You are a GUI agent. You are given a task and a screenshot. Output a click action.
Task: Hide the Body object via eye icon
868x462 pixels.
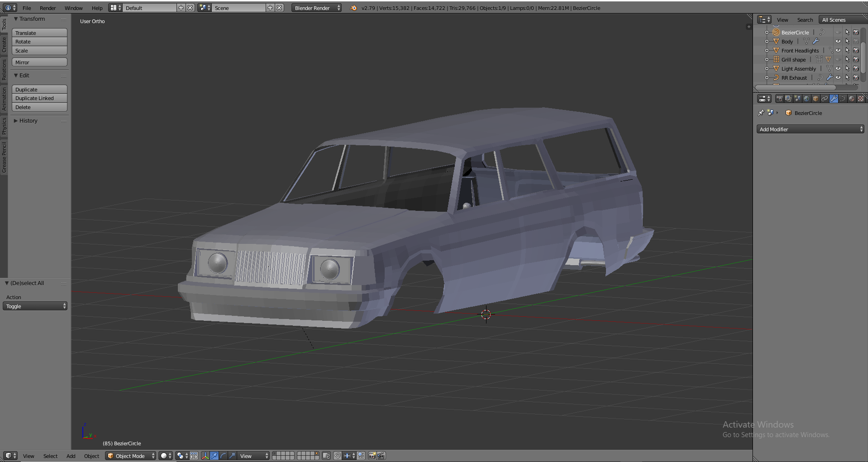838,41
